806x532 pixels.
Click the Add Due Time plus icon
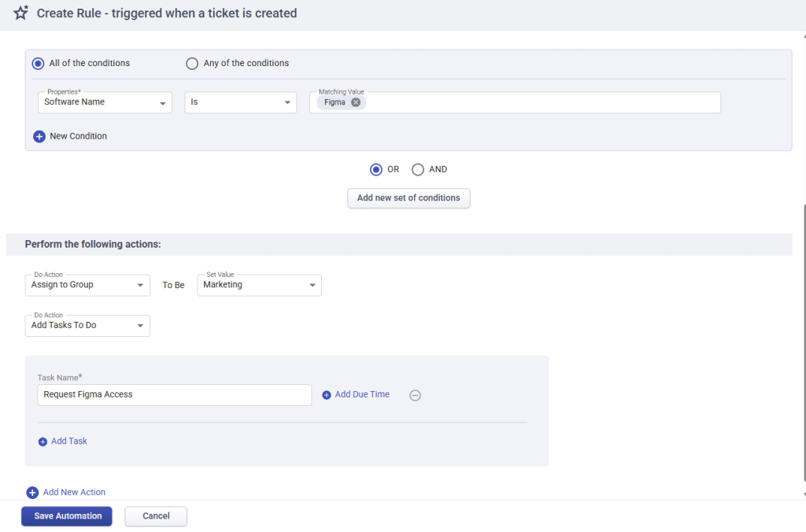click(x=327, y=395)
